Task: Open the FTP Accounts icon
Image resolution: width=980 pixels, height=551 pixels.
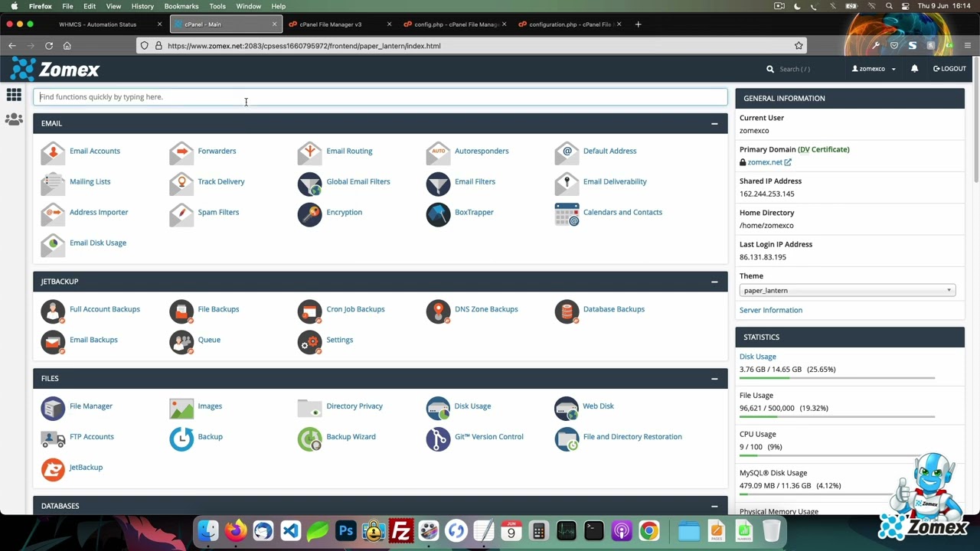Action: coord(53,439)
